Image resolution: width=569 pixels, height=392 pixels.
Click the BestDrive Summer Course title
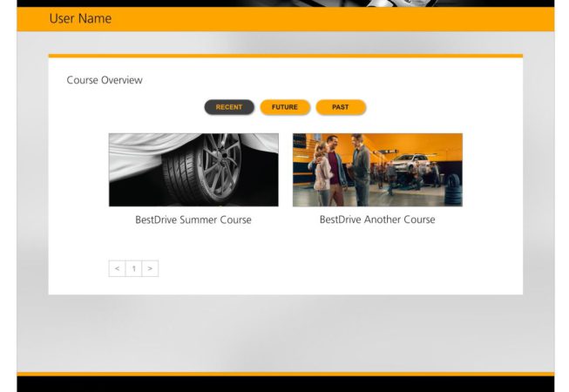click(193, 220)
